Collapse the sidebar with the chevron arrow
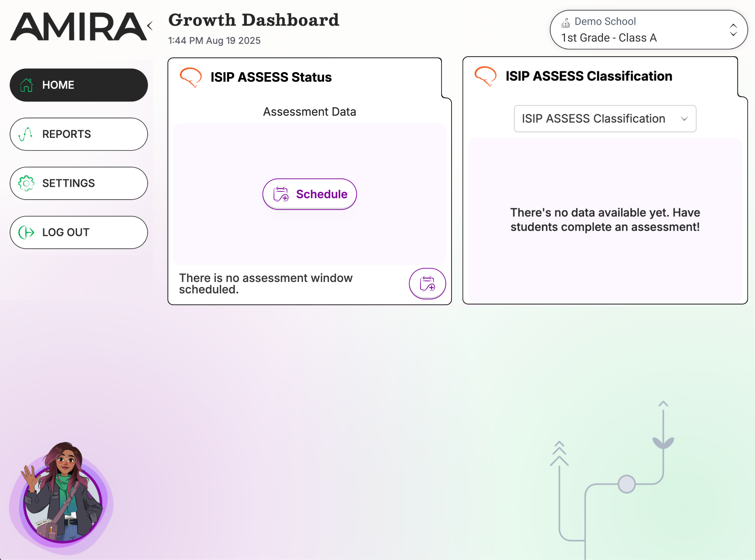Image resolution: width=755 pixels, height=560 pixels. [x=150, y=26]
